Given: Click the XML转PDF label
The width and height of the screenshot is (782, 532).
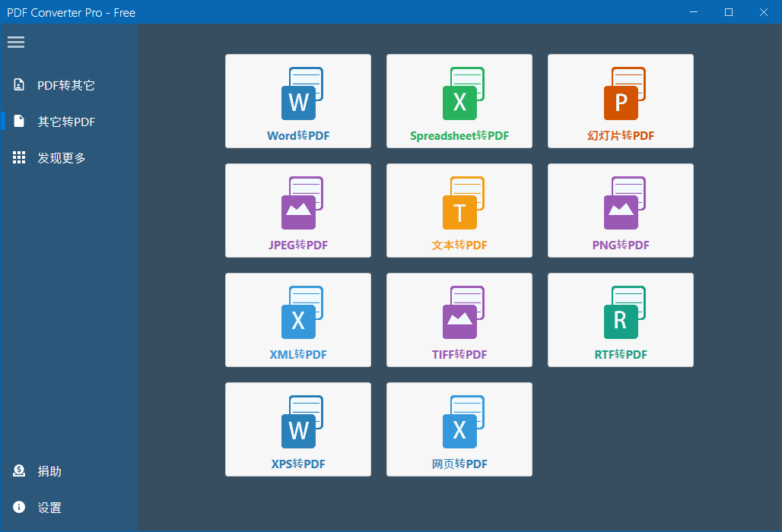Looking at the screenshot, I should [x=298, y=354].
